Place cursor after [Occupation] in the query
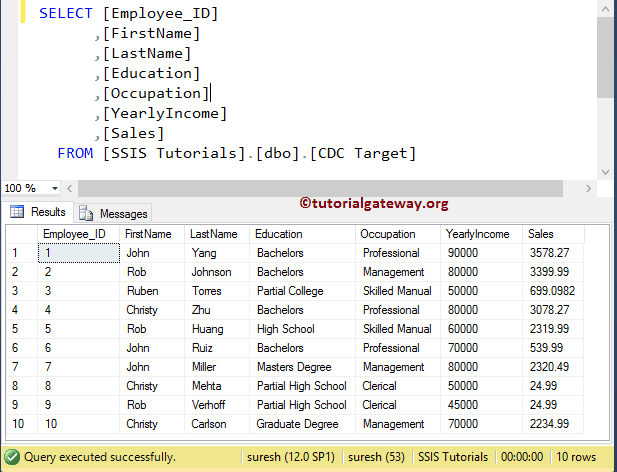This screenshot has height=472, width=617. 210,93
